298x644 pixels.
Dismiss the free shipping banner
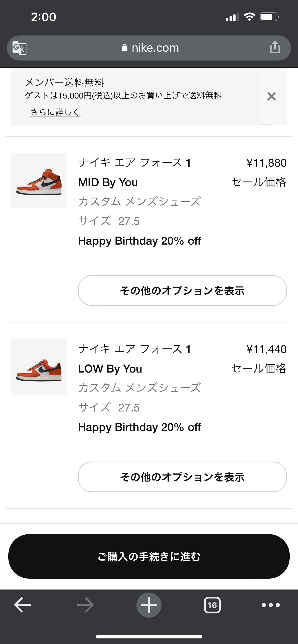point(271,96)
